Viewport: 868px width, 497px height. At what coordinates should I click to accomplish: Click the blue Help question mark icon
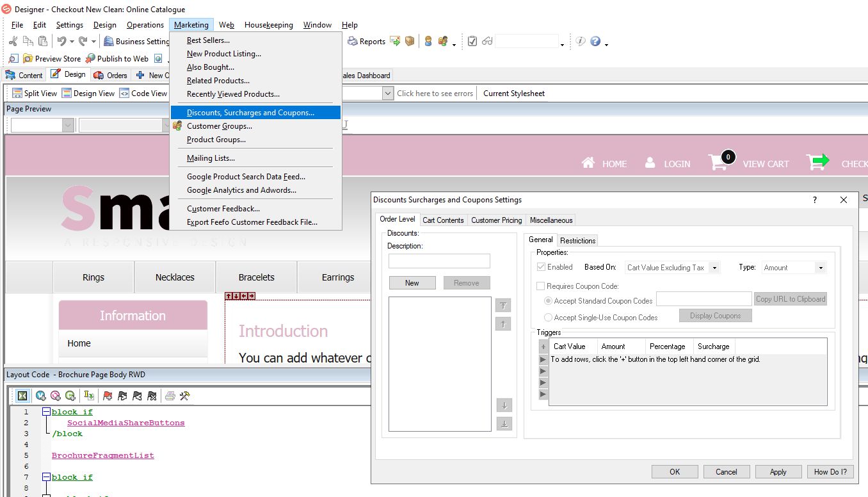(595, 41)
